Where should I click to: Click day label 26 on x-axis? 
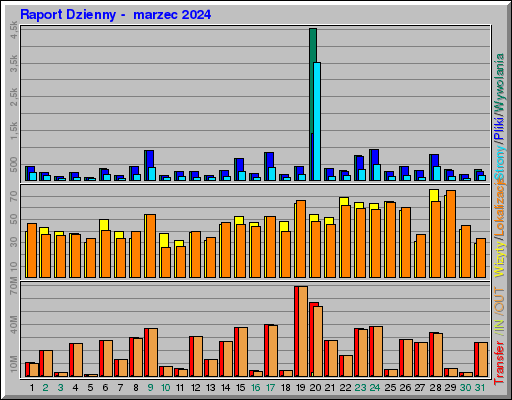(405, 388)
